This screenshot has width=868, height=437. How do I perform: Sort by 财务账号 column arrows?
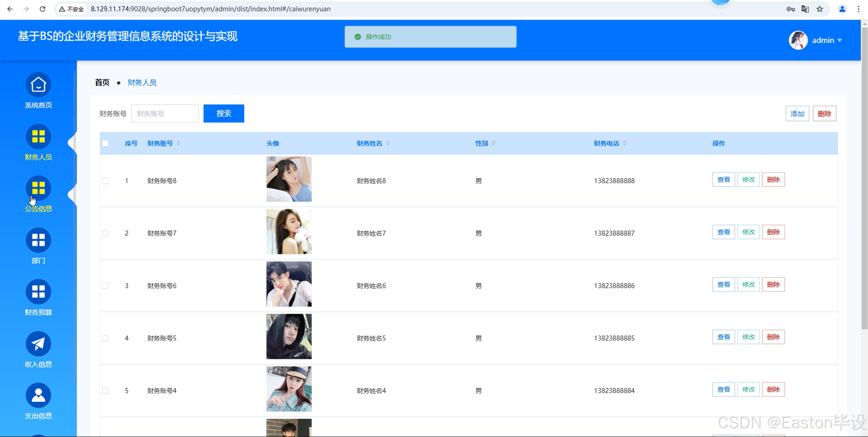(x=178, y=143)
